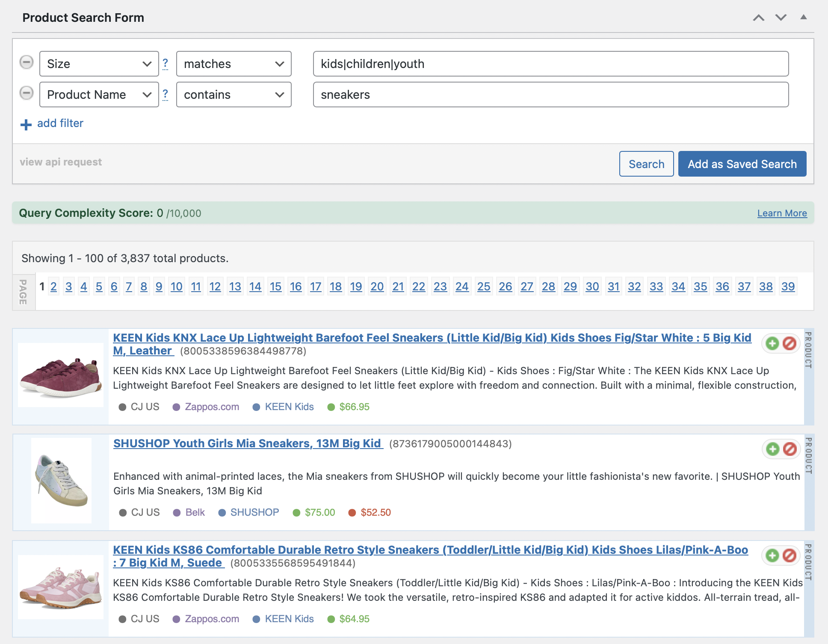Go to results page 25

click(x=484, y=287)
